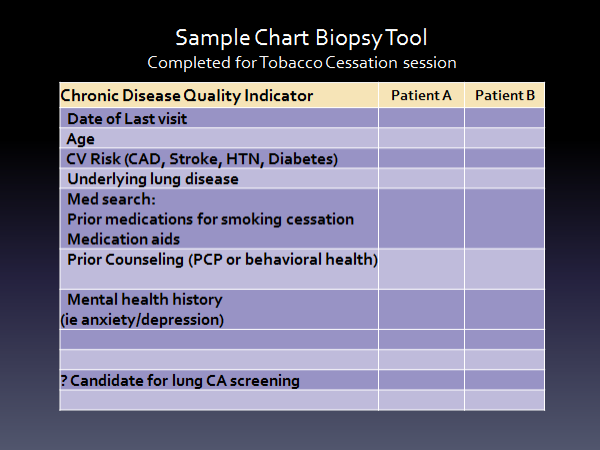Click Patient A cell for Prior Counseling row
Screen dimensions: 600x450
(421, 269)
